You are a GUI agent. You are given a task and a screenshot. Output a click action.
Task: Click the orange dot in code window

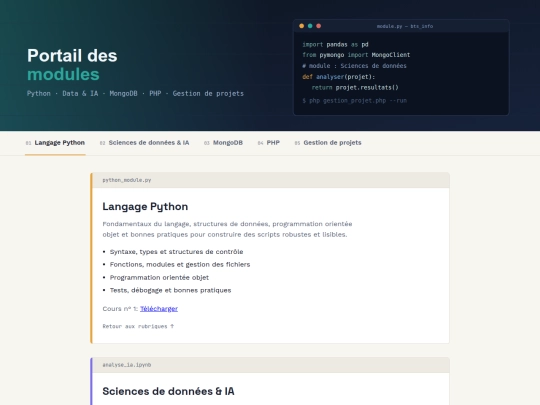pos(302,26)
